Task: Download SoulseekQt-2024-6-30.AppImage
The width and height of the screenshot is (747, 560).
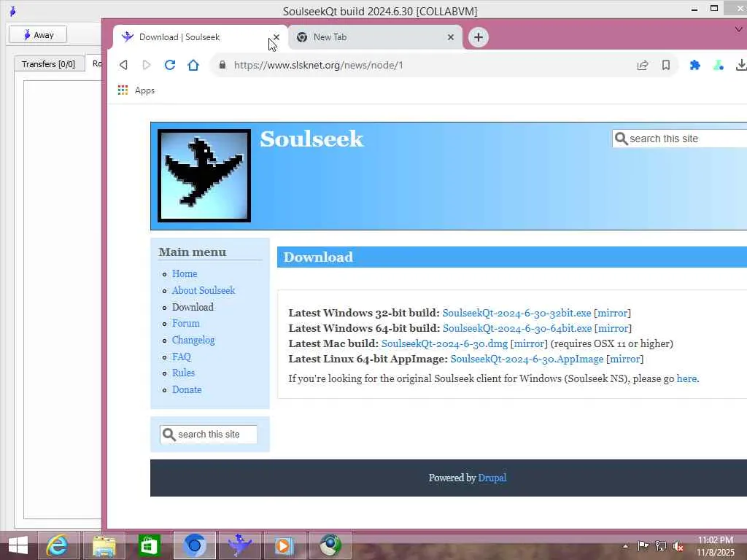Action: [x=527, y=359]
